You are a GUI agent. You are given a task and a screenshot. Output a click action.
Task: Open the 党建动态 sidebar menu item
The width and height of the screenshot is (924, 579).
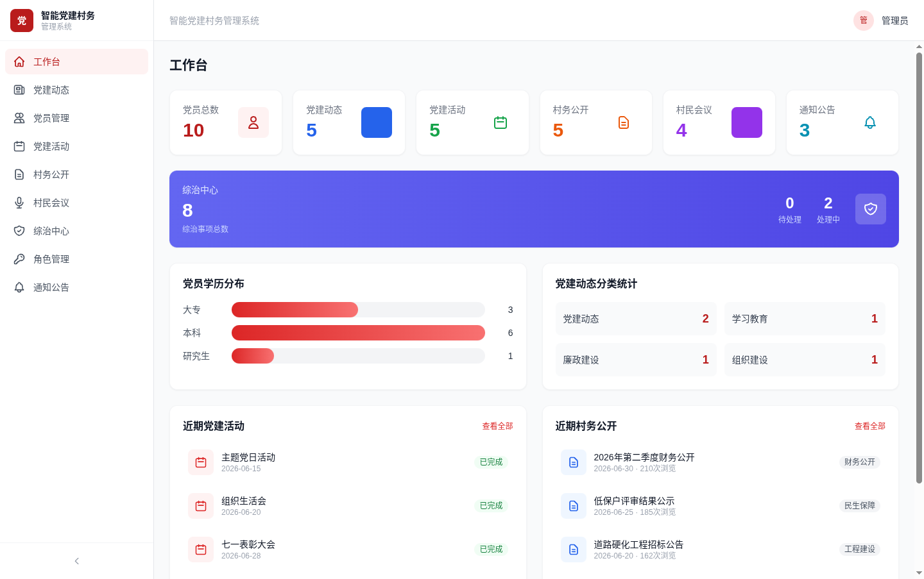pos(77,90)
